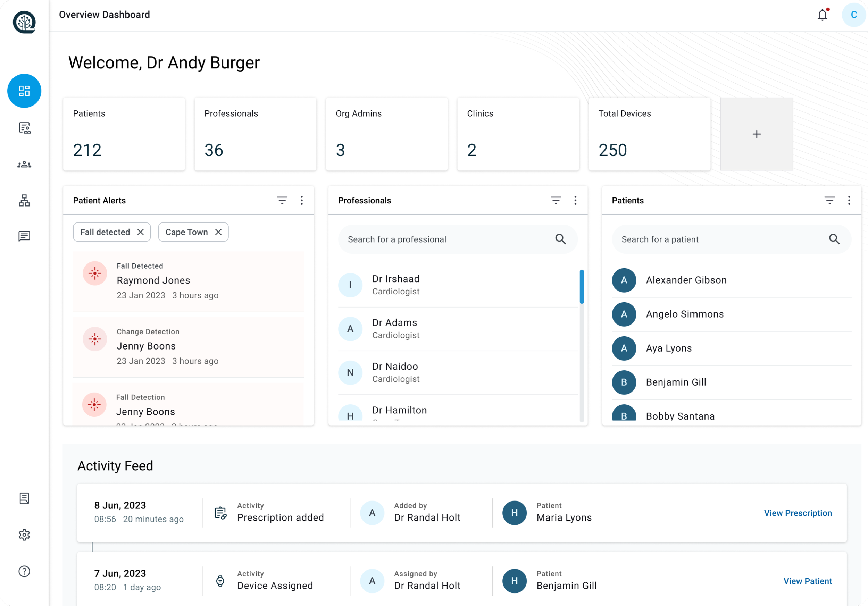Click the View Prescription link
The height and width of the screenshot is (606, 868).
point(798,513)
